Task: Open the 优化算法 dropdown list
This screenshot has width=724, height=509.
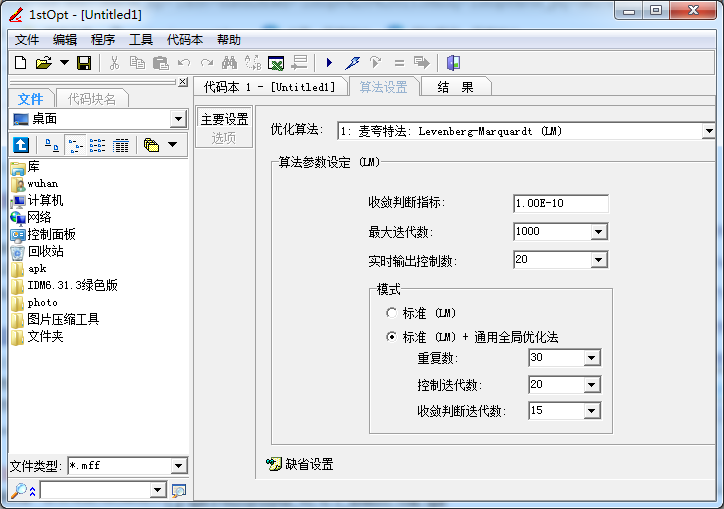Action: pyautogui.click(x=709, y=131)
